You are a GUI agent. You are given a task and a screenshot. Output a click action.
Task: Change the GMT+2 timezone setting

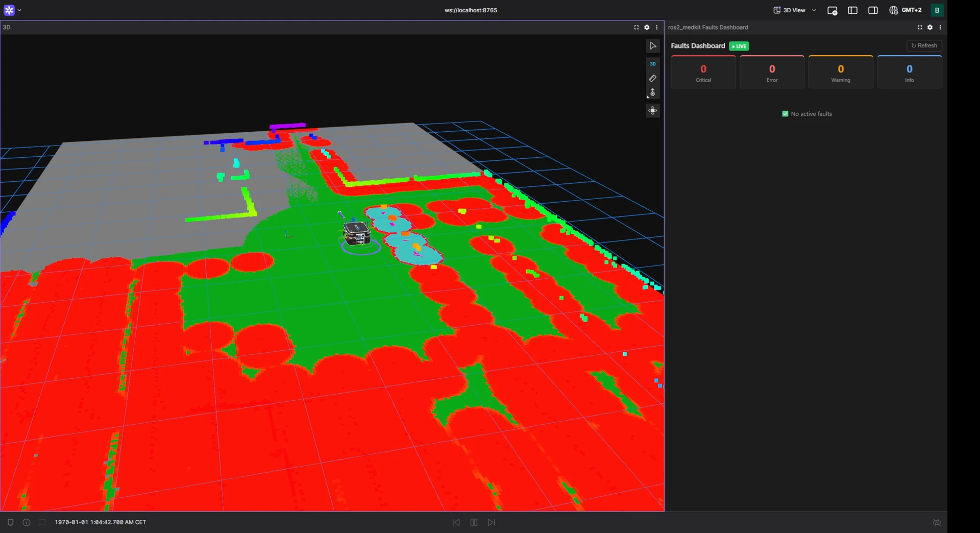pyautogui.click(x=905, y=10)
